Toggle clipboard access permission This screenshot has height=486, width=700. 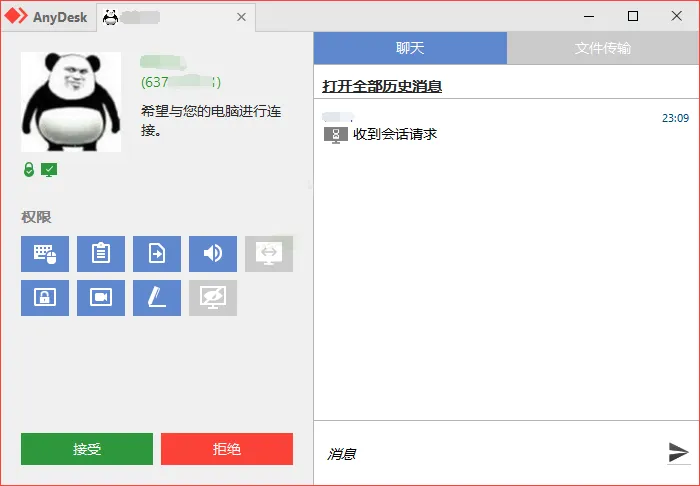tap(101, 254)
